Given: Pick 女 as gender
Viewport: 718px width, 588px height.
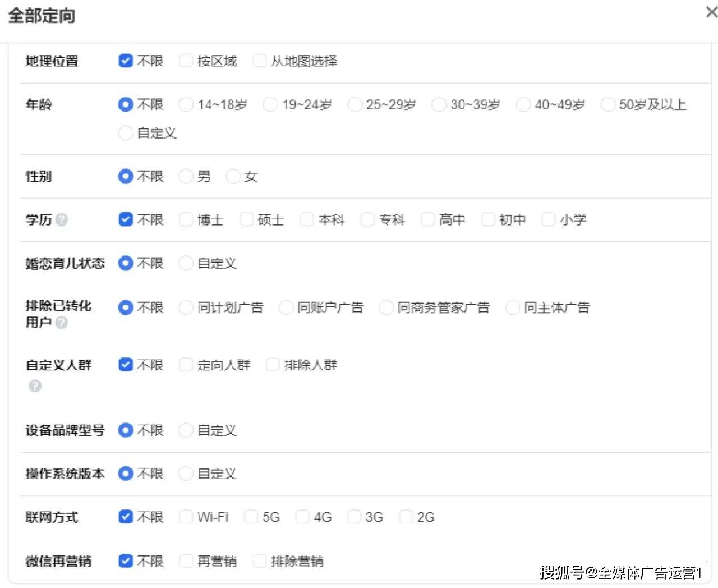Looking at the screenshot, I should [x=233, y=177].
